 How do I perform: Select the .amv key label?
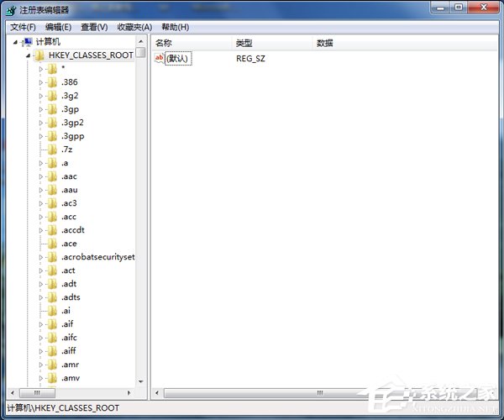(71, 378)
